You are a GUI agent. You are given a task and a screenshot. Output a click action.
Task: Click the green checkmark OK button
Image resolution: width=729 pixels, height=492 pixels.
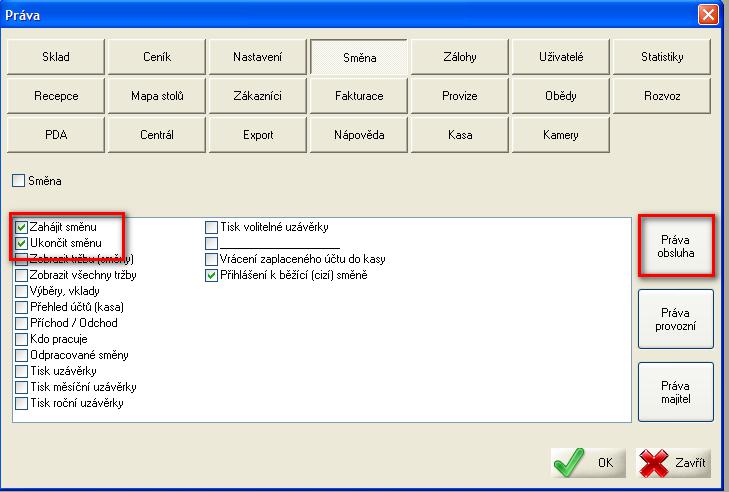pyautogui.click(x=588, y=463)
